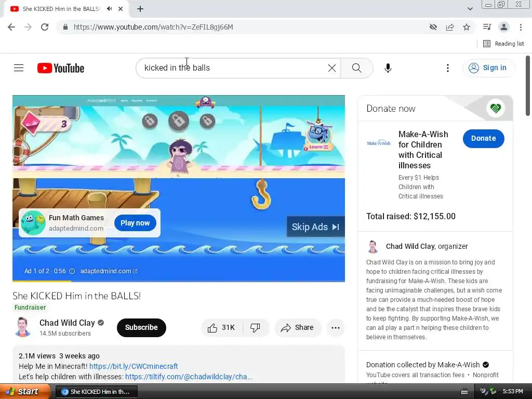Like the video with thumbs up
The height and width of the screenshot is (399, 532).
point(221,327)
